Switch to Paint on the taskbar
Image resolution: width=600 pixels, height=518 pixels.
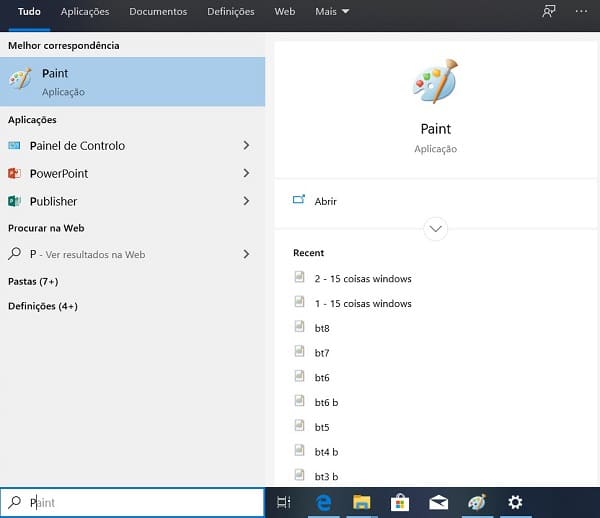477,502
